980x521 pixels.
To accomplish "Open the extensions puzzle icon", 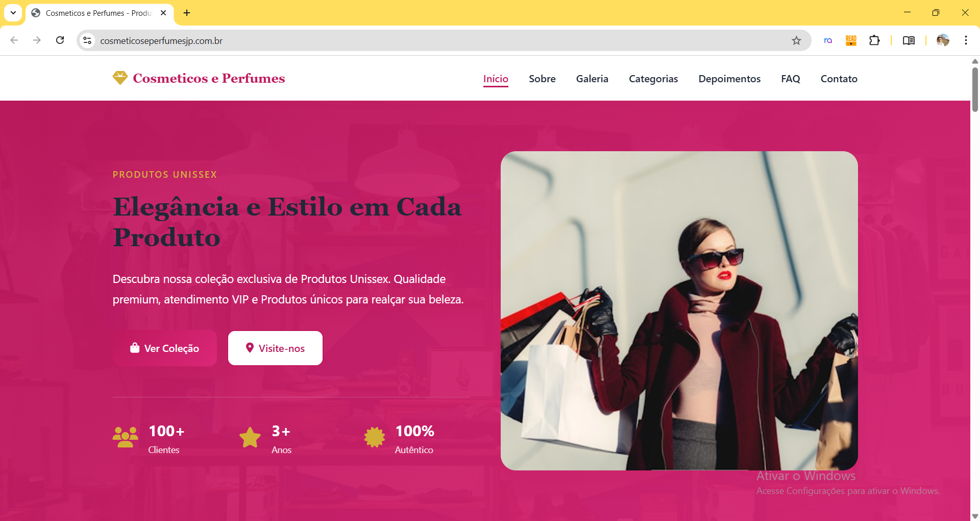I will [874, 40].
